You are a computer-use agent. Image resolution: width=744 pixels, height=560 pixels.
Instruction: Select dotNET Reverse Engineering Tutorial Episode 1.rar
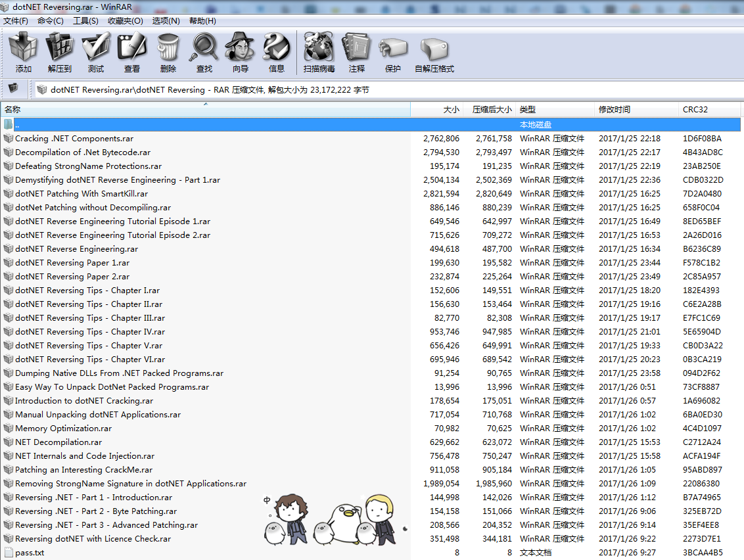tap(112, 221)
